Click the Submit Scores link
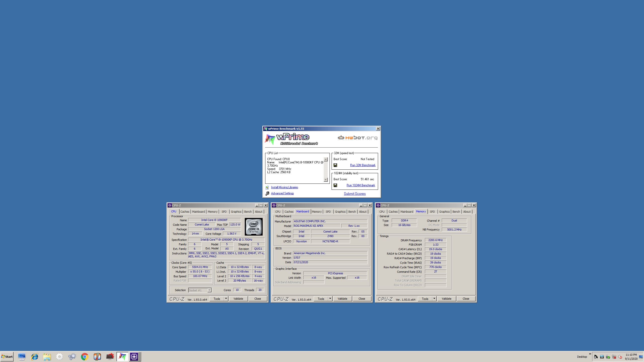 (x=355, y=194)
